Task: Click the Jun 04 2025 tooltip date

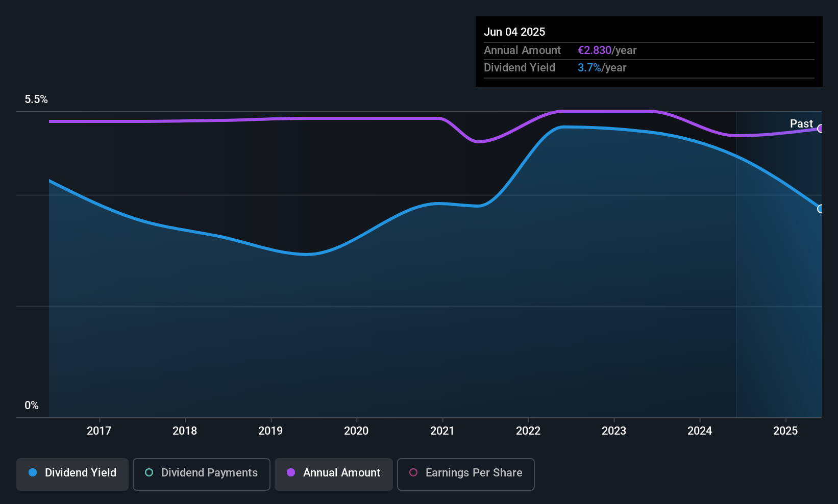Action: click(x=514, y=32)
